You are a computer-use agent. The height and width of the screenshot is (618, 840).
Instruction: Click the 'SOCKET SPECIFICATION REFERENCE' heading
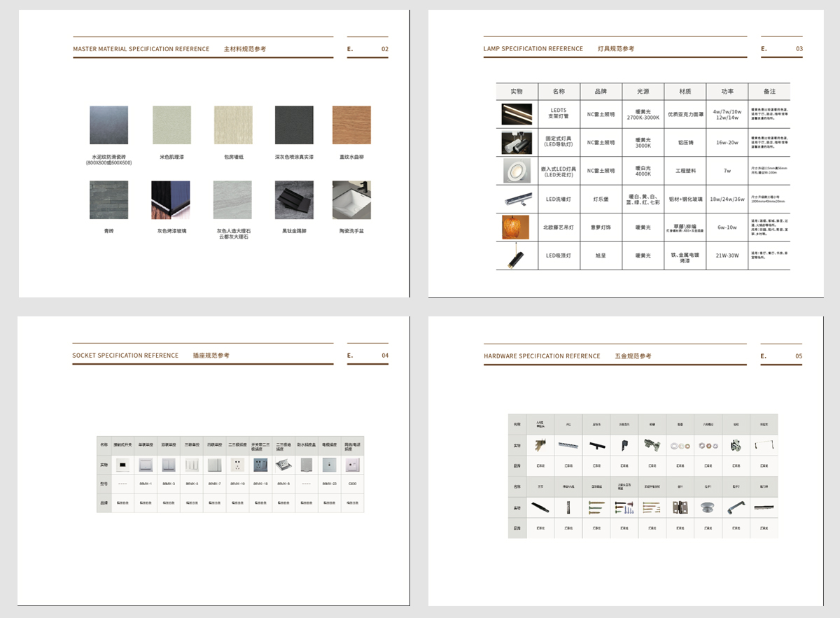click(125, 356)
